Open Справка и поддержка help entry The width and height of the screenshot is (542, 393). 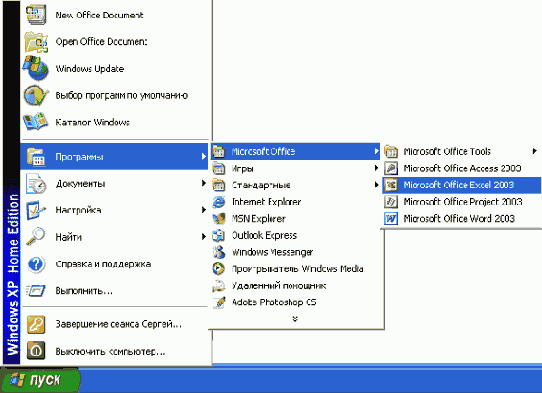(115, 264)
